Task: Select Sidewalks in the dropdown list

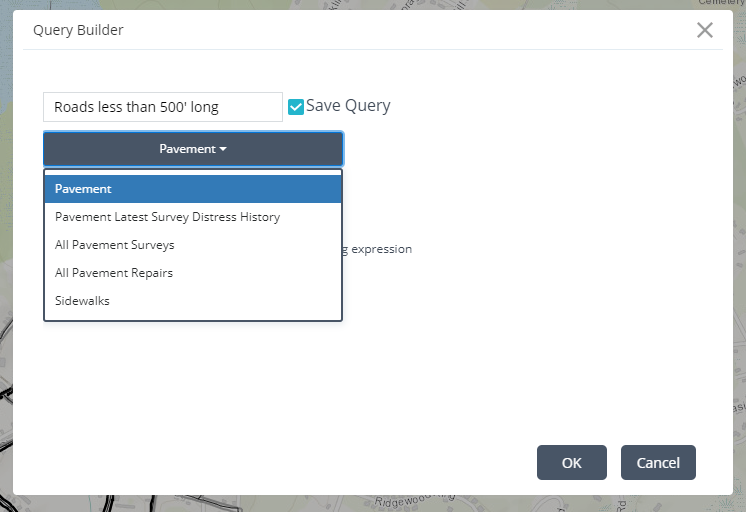Action: (x=82, y=301)
